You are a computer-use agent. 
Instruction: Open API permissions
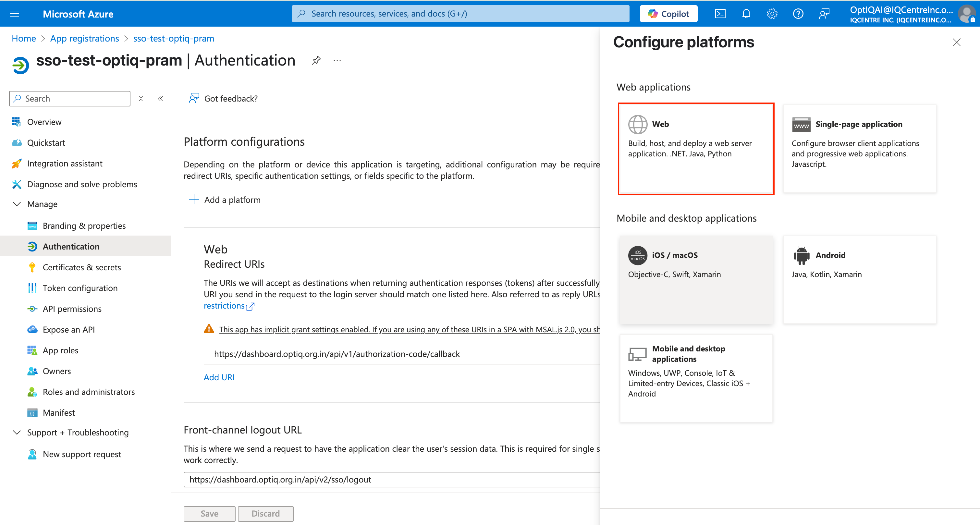click(72, 309)
